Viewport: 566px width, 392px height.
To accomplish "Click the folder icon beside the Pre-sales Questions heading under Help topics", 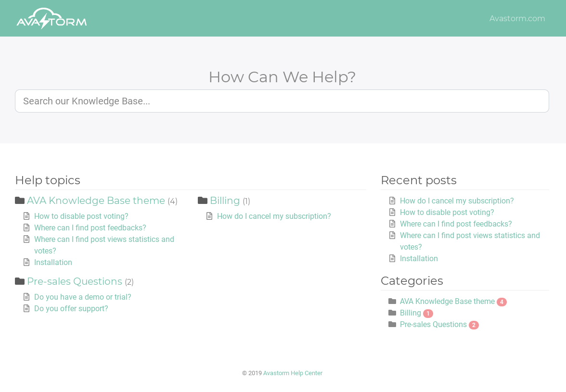I will [x=19, y=281].
